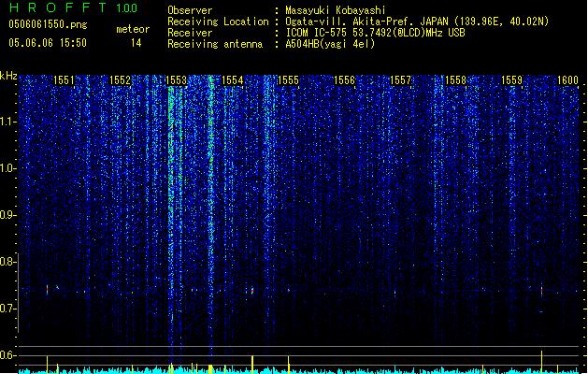This screenshot has height=374, width=588.
Task: Click the 1552 time marker
Action: tap(120, 80)
